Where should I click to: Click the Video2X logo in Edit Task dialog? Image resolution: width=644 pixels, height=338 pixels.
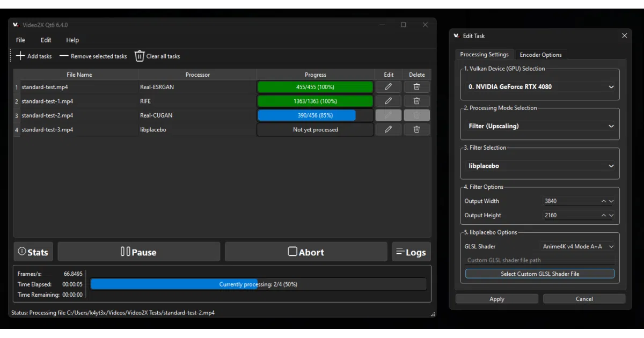coord(456,35)
